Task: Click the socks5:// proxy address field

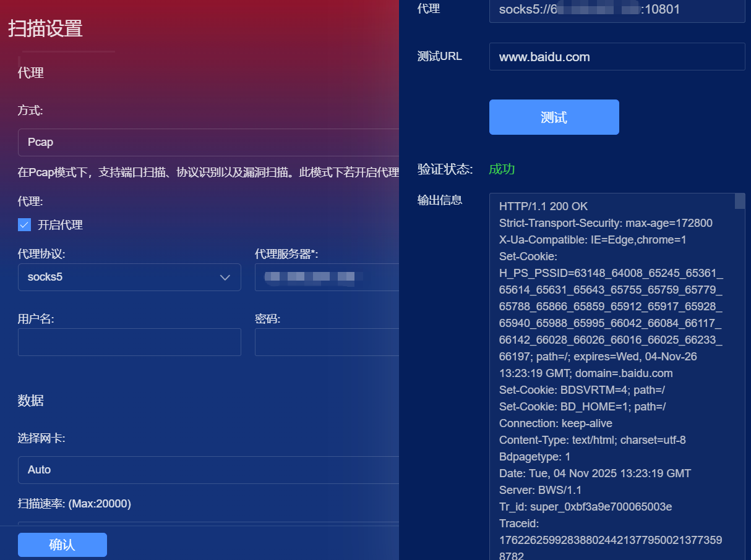Action: click(x=616, y=10)
